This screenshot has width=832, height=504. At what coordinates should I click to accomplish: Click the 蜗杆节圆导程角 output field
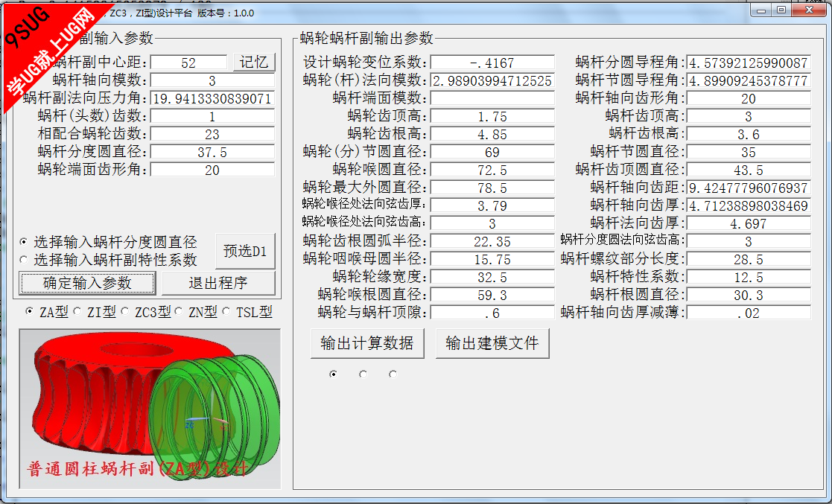click(749, 80)
